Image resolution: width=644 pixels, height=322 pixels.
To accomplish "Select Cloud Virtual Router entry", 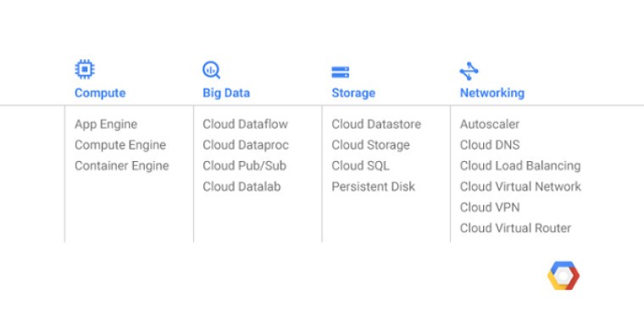I will coord(515,228).
